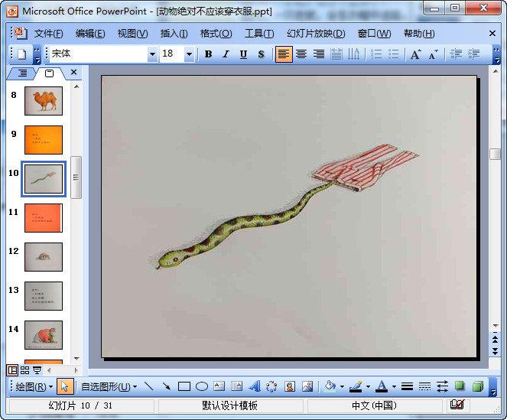This screenshot has height=420, width=507.
Task: Select the Line drawing tool
Action: 149,386
